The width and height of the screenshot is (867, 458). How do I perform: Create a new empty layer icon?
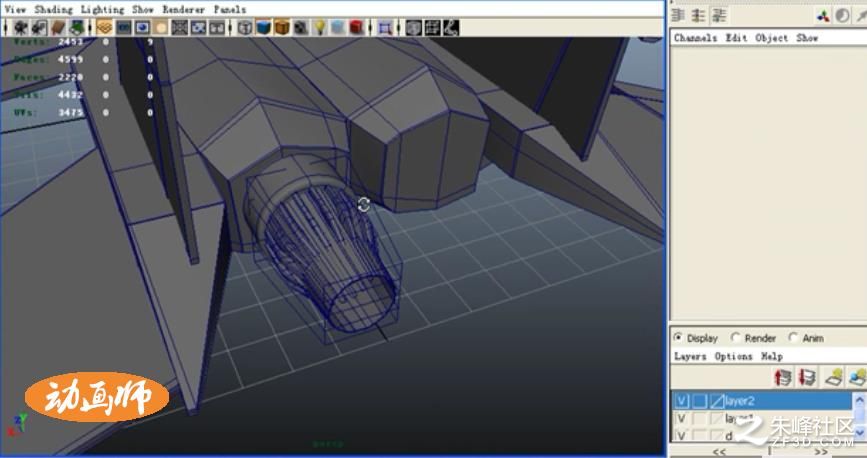coord(833,377)
